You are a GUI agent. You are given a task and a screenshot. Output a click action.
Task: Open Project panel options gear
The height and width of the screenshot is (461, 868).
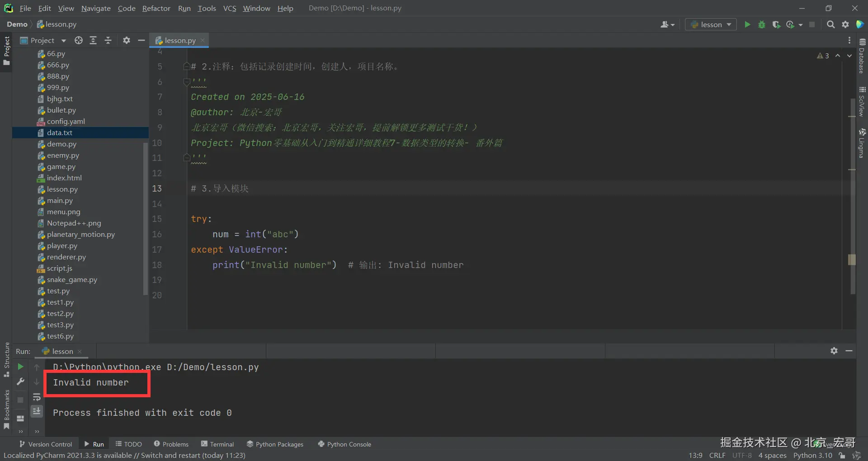(127, 40)
